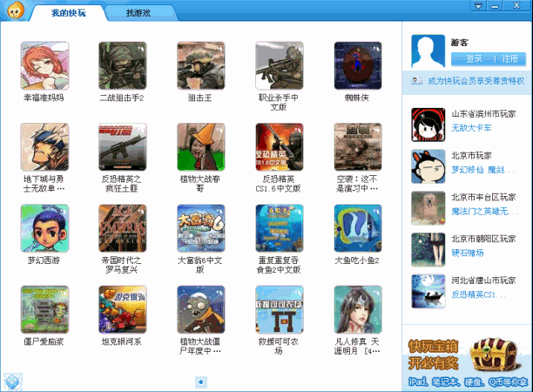Viewport: 533px width, 392px height.
Task: Open the 坦克银河系 game icon
Action: point(123,309)
